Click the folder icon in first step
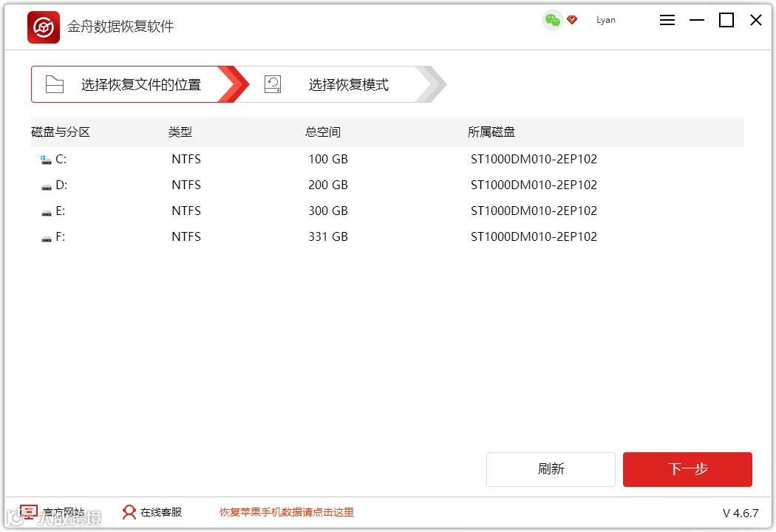776x532 pixels. (55, 84)
